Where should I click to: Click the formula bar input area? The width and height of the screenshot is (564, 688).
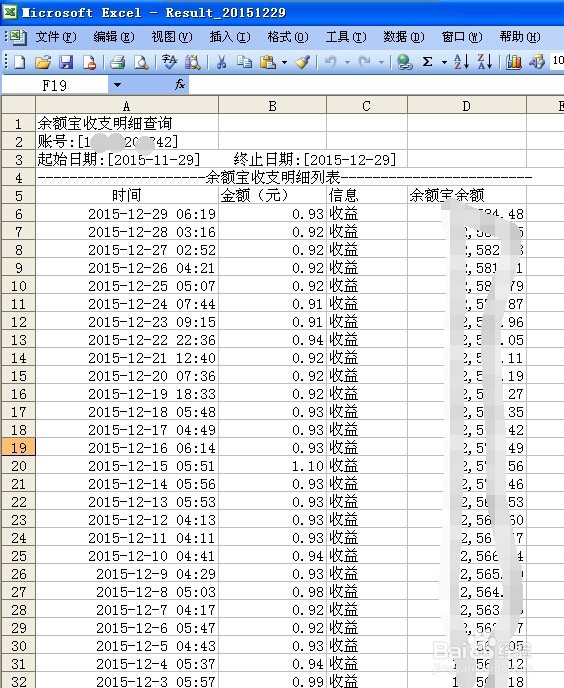click(377, 85)
